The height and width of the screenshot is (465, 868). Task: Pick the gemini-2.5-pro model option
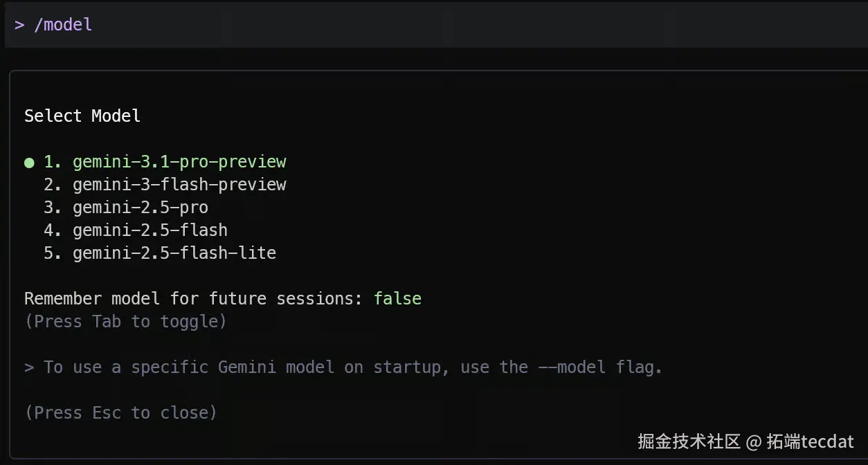pos(141,208)
